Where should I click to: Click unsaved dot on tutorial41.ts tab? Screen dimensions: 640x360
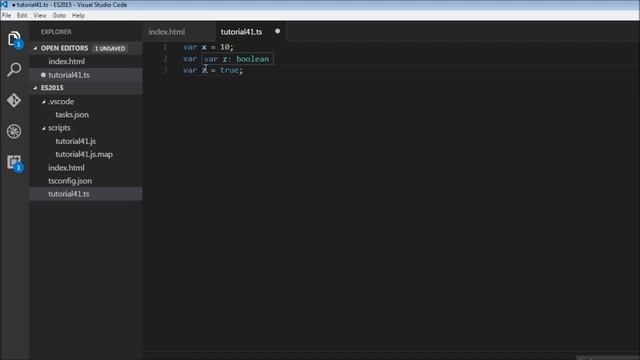click(278, 31)
